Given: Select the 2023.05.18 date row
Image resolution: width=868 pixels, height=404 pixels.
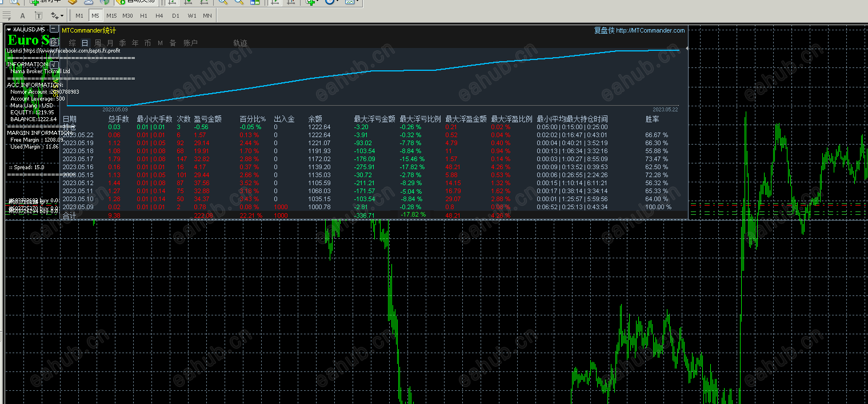Looking at the screenshot, I should [x=79, y=151].
